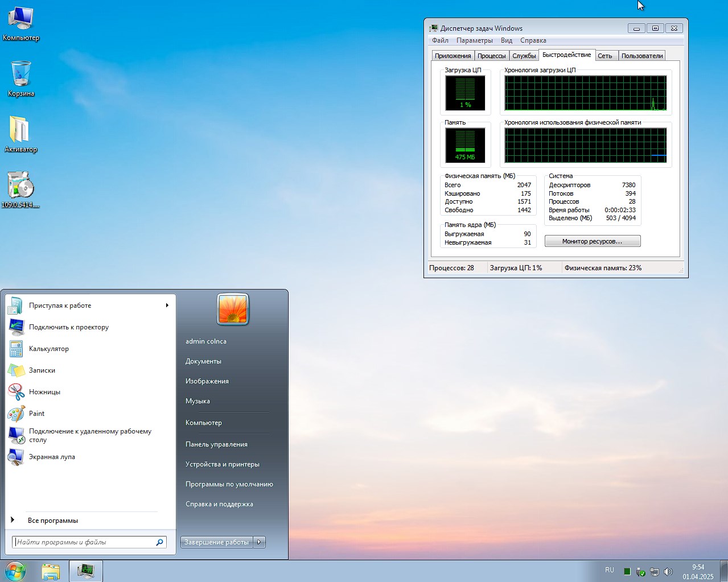Screen dimensions: 728x582
Task: Open Windows Explorer from the taskbar
Action: click(51, 571)
